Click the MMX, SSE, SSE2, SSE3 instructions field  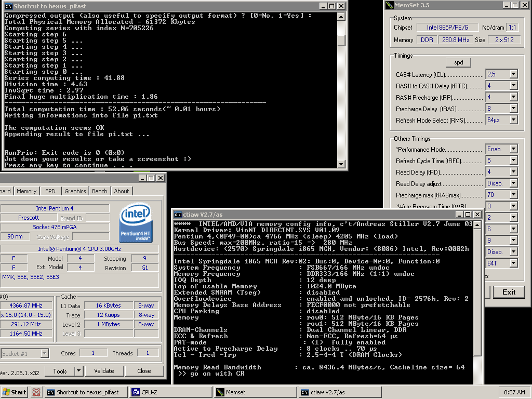tap(79, 280)
